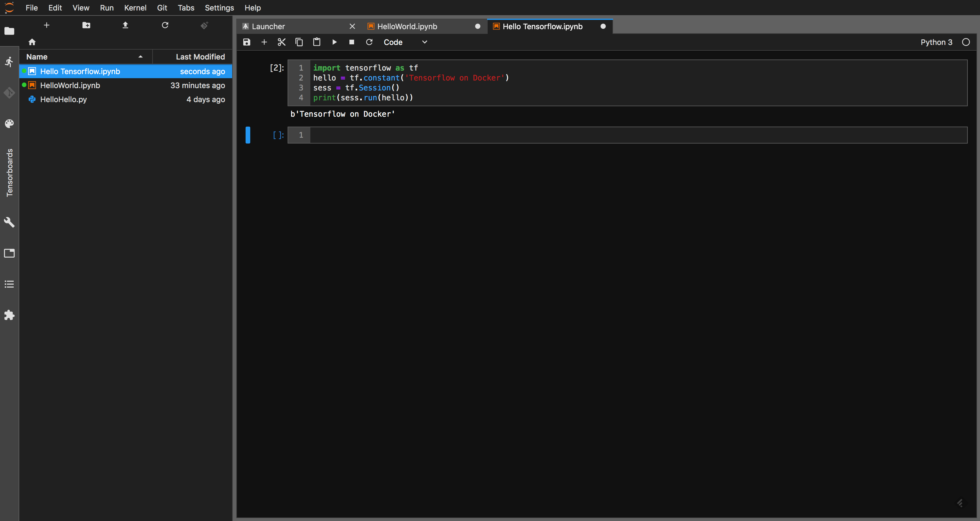Paste cells from clipboard icon
980x521 pixels.
coord(316,42)
